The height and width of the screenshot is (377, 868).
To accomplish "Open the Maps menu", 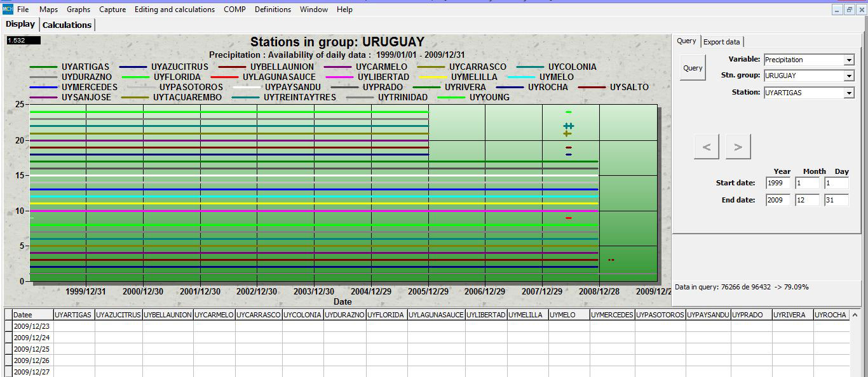I will [x=48, y=10].
